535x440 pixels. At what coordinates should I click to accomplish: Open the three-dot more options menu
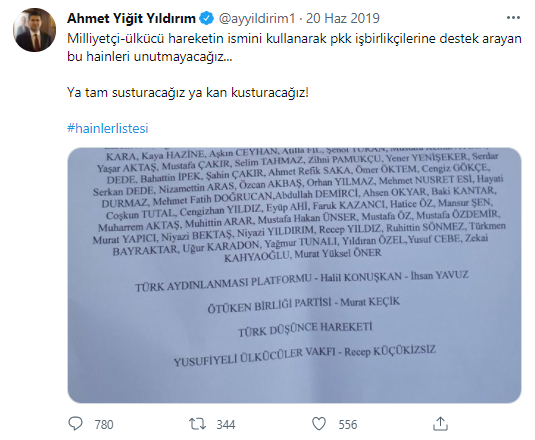[513, 18]
